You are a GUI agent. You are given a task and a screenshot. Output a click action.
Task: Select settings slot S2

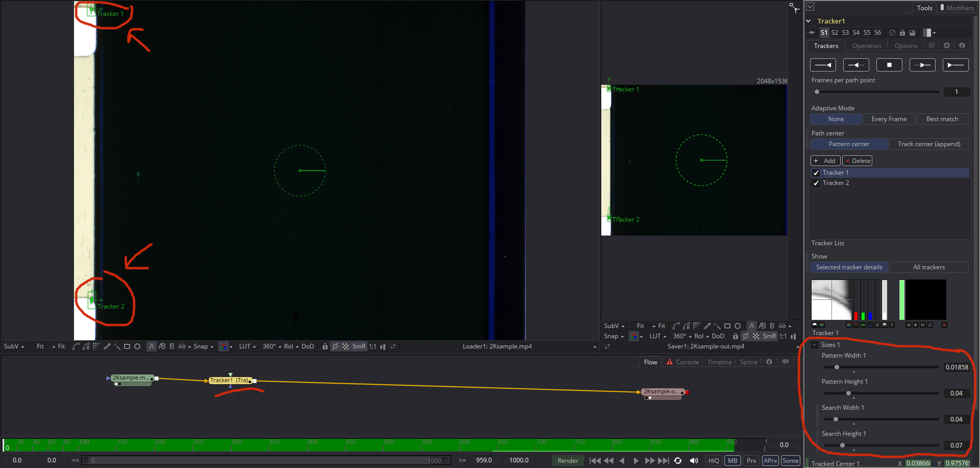[835, 33]
